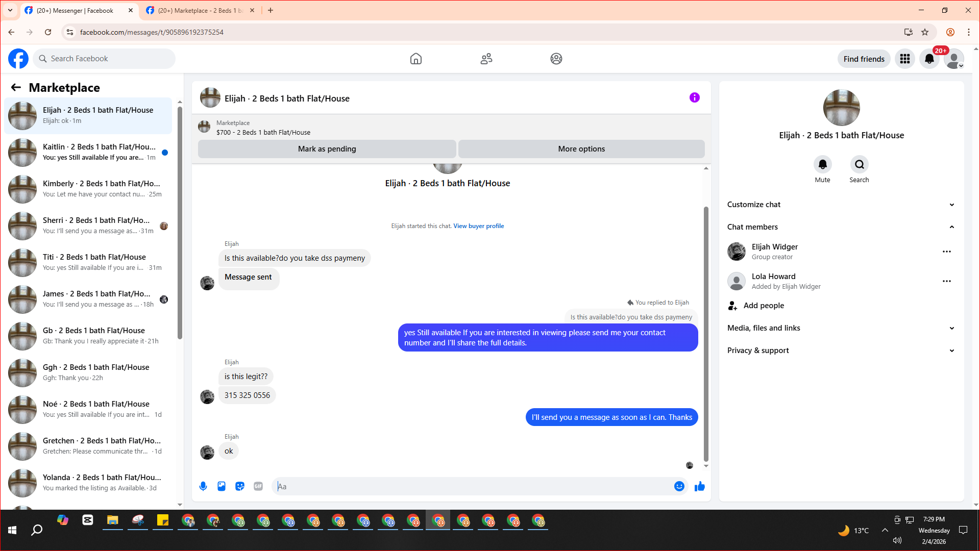This screenshot has height=551, width=980.
Task: Click the voice clip microphone icon
Action: tap(203, 486)
